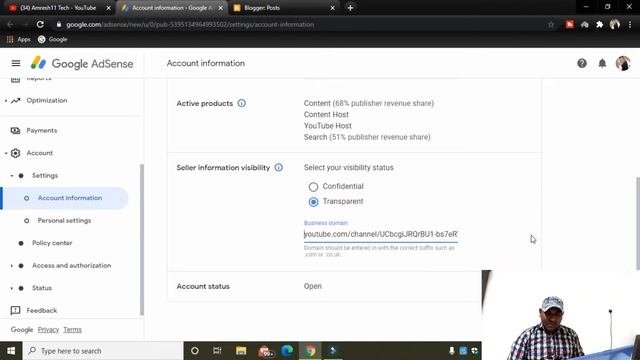Switch to the YouTube Amresh11 Tech tab
Screen dimensions: 640x360
(58, 8)
